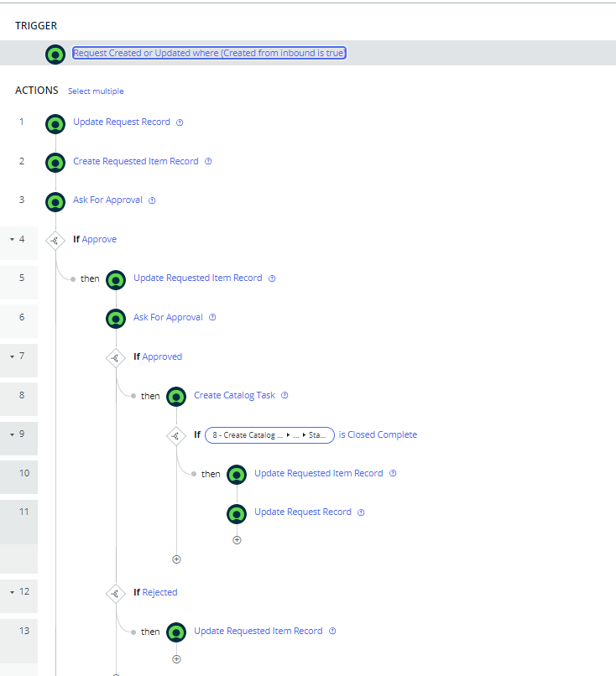
Task: Open step 1 Update Request Record
Action: coord(122,122)
